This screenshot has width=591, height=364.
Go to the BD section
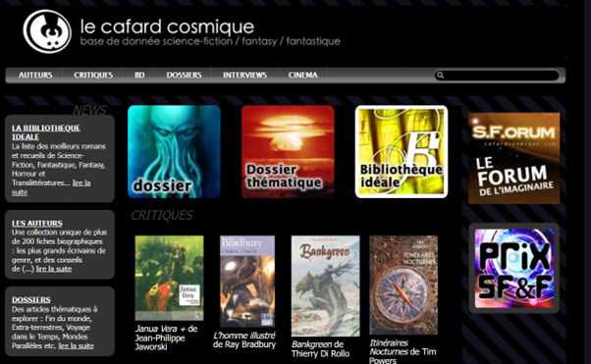(x=139, y=75)
